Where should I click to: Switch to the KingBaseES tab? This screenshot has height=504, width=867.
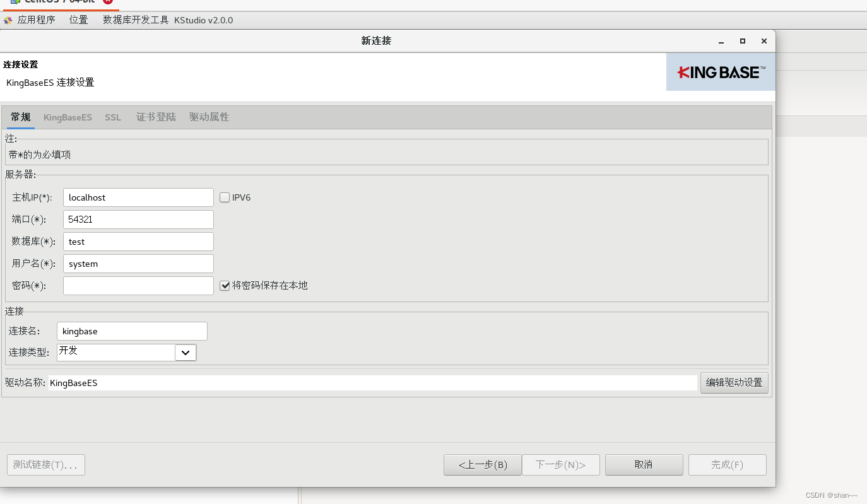click(x=68, y=117)
